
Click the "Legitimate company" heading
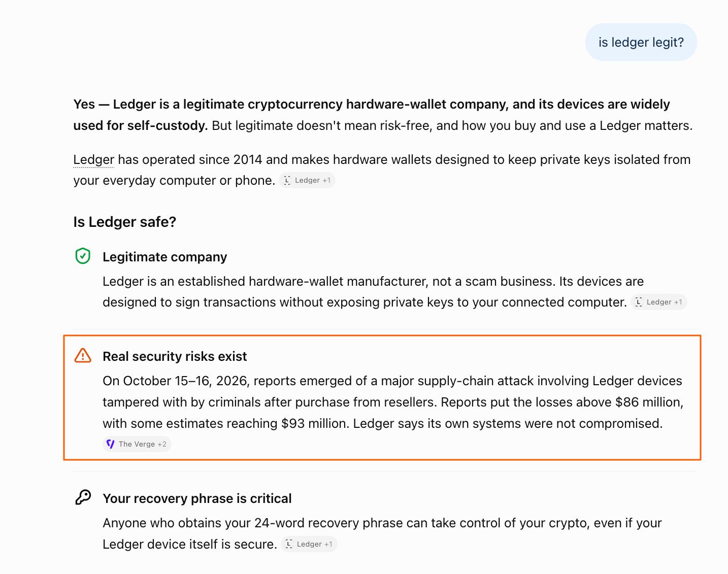165,257
